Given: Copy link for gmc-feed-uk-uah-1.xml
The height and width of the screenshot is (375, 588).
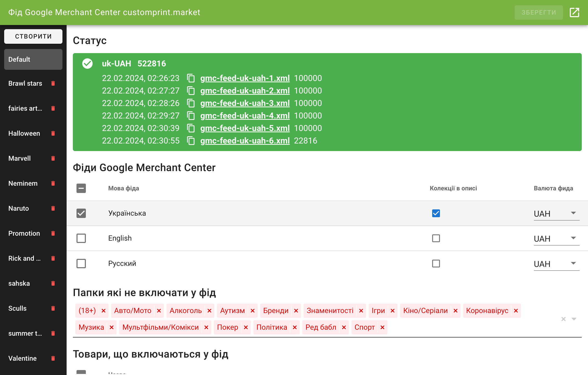Looking at the screenshot, I should [x=191, y=78].
